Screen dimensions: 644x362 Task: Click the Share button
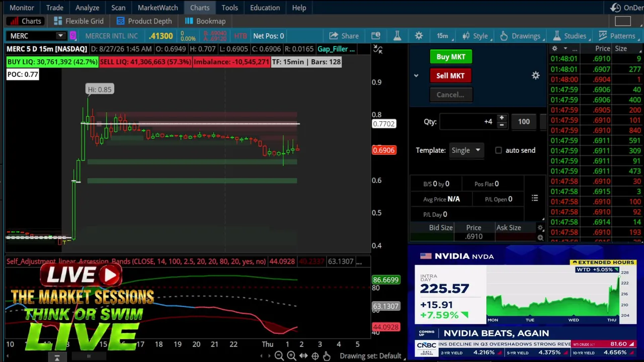click(x=344, y=36)
